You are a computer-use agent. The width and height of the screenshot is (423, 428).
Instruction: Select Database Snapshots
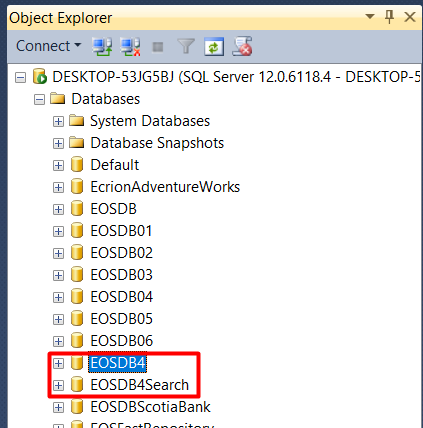click(x=157, y=143)
